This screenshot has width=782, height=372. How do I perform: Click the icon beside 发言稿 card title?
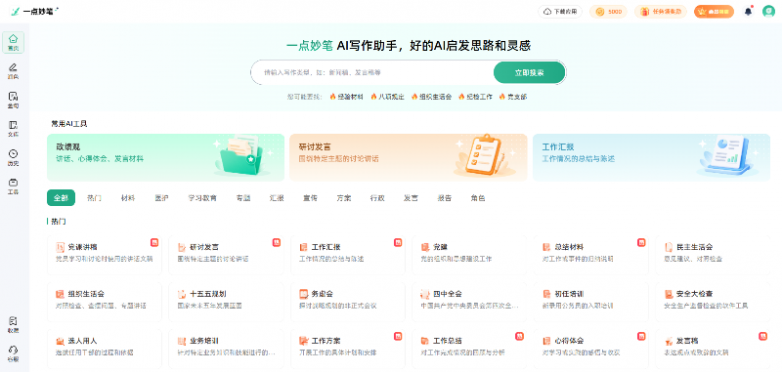[668, 341]
